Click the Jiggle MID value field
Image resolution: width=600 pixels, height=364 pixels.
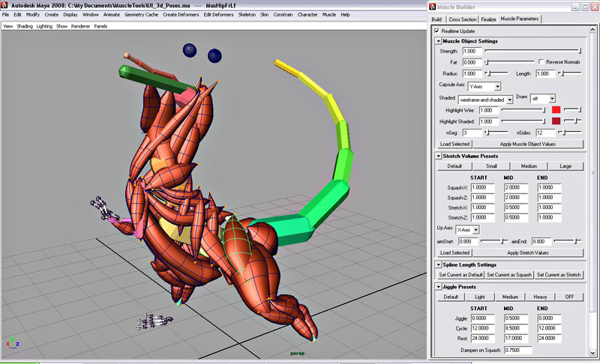pyautogui.click(x=516, y=318)
